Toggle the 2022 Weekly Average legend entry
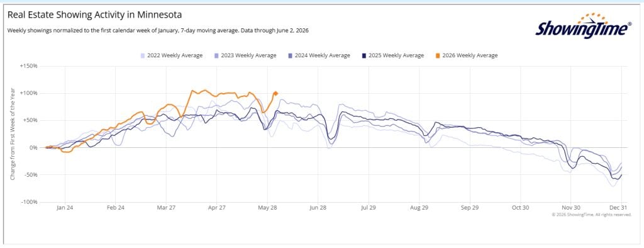The width and height of the screenshot is (644, 248). (x=171, y=55)
